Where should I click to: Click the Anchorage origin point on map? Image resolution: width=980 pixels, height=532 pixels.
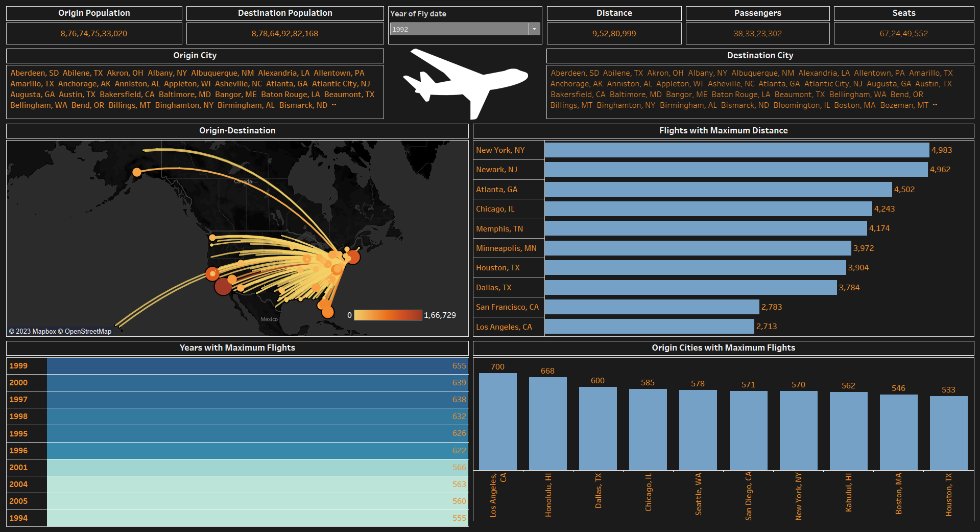click(x=136, y=172)
